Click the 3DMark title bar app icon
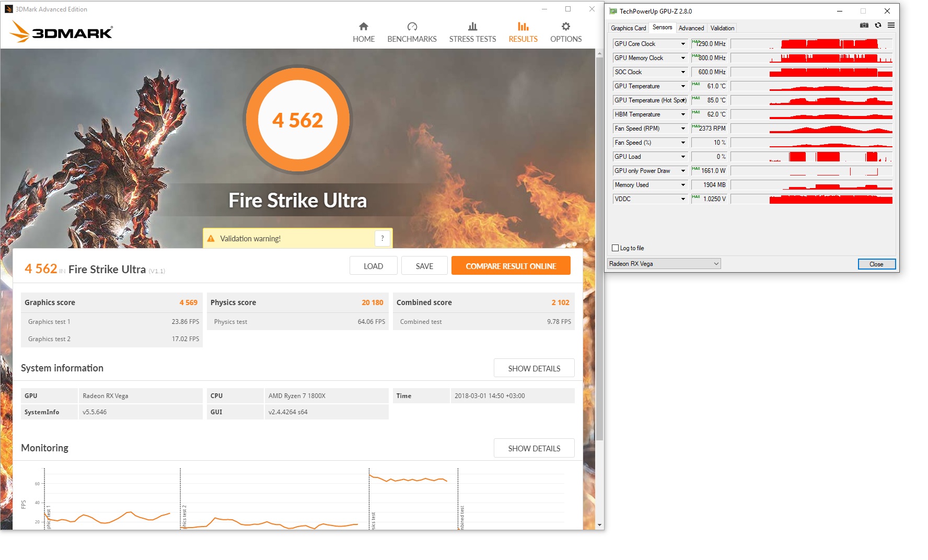Viewport: 928px width, 560px height. 9,9
